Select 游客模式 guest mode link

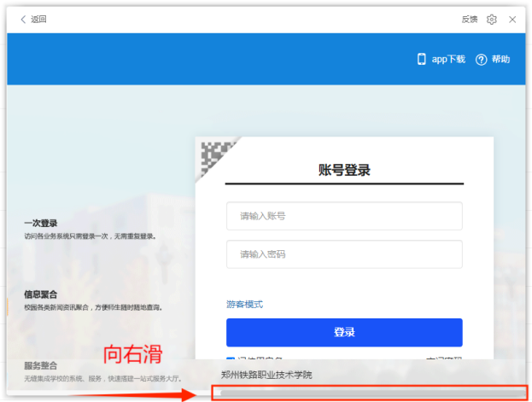244,304
